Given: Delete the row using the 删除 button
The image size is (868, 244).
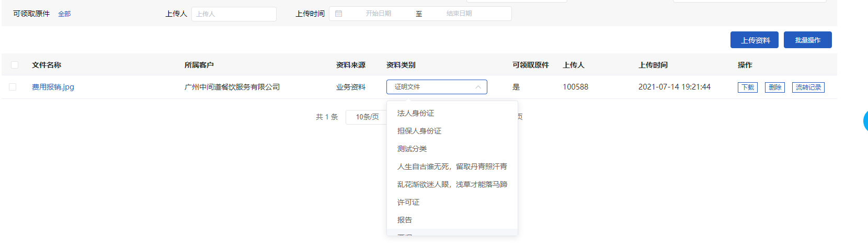Looking at the screenshot, I should point(775,87).
